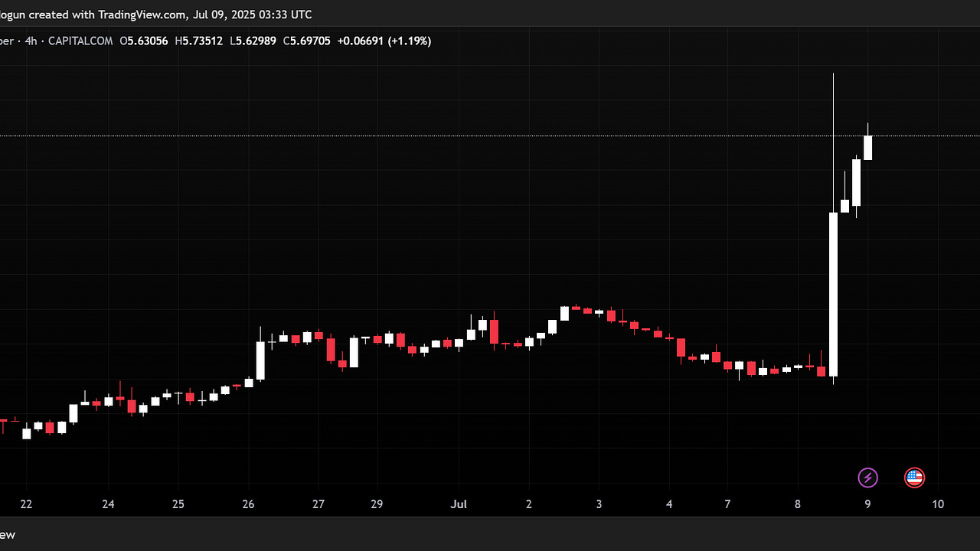
Task: Click date label 7 on the time axis
Action: click(x=727, y=504)
